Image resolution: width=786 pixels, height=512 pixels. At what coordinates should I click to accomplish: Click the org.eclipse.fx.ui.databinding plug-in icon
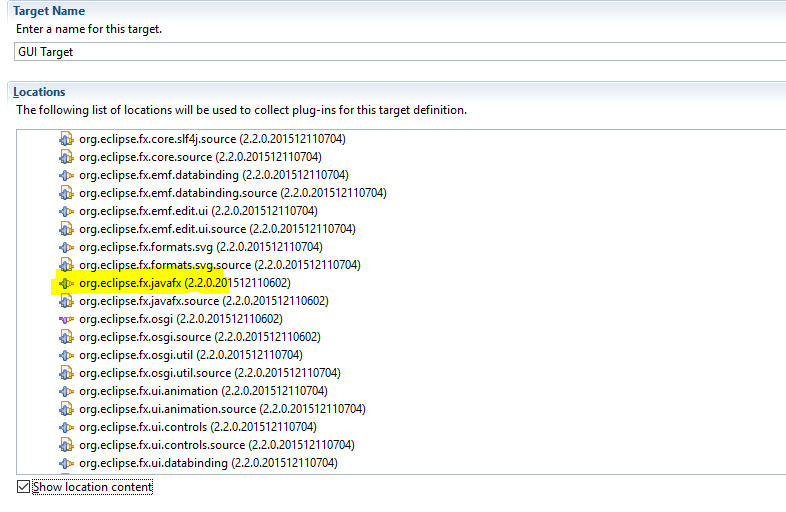tap(66, 463)
